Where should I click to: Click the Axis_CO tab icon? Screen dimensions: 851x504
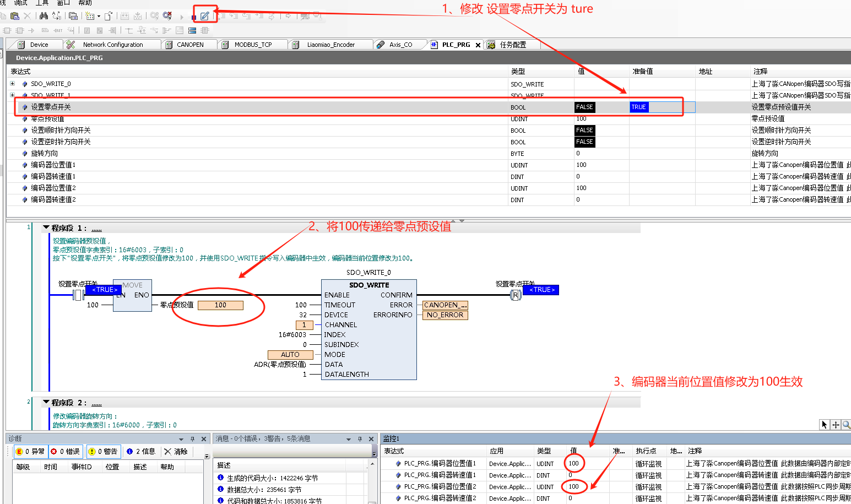tap(381, 45)
